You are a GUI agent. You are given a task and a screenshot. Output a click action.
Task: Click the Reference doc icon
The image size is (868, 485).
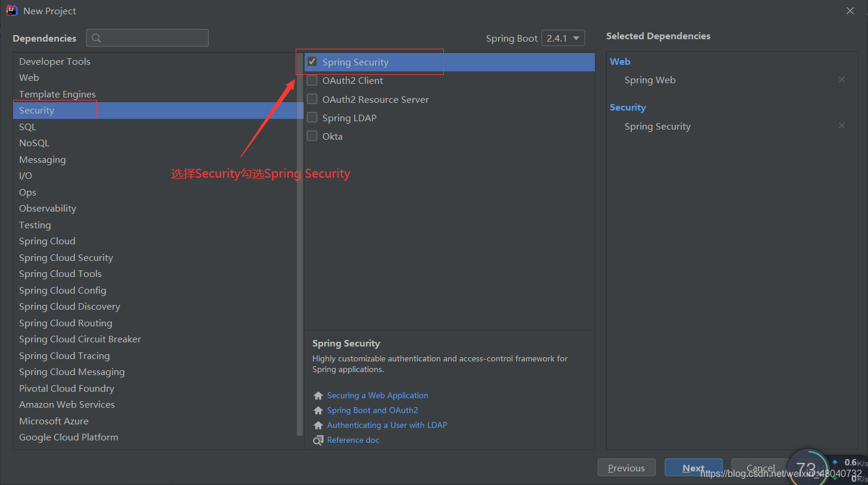pyautogui.click(x=318, y=440)
